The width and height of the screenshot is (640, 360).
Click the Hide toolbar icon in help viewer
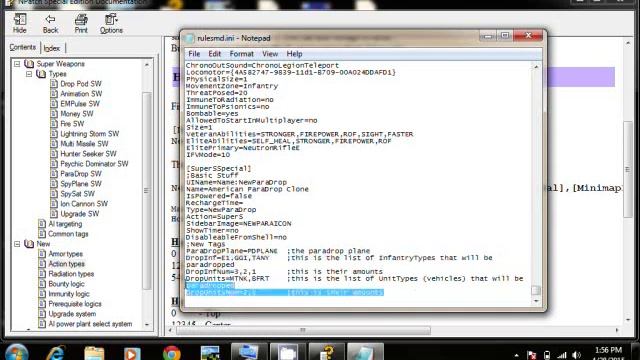20,23
